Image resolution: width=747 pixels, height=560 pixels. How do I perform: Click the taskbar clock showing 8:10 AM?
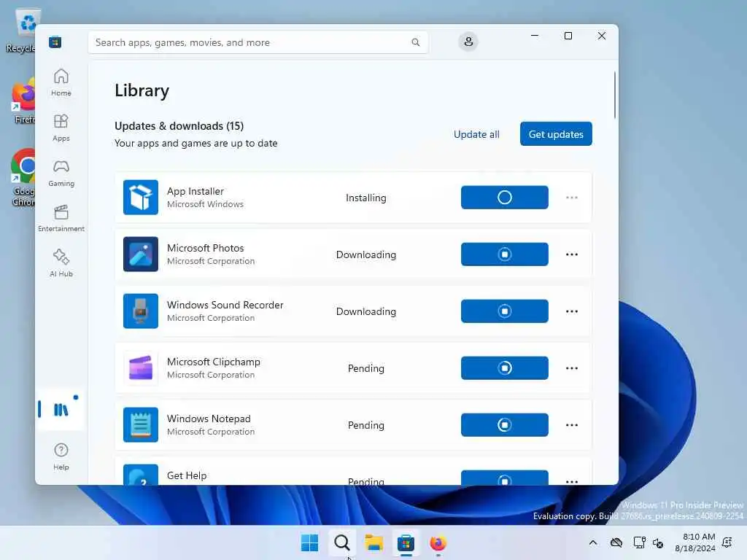point(695,542)
